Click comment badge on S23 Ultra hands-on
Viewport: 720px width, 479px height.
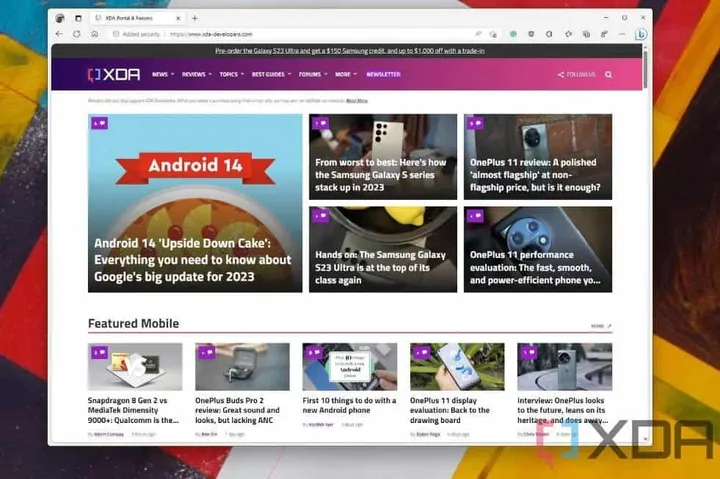321,215
